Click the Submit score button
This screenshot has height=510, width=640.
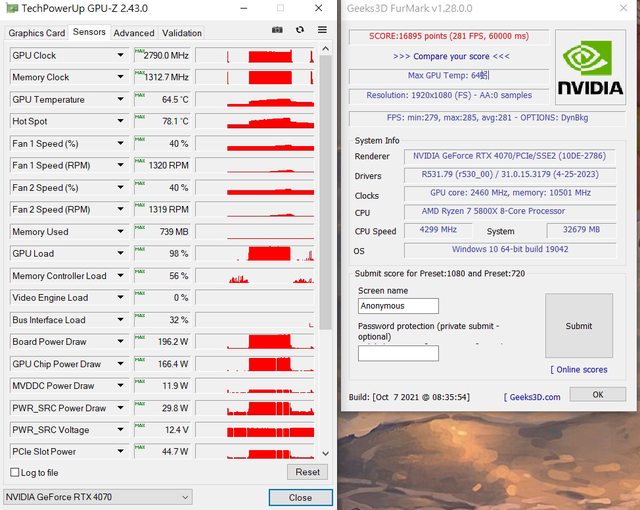coord(578,325)
